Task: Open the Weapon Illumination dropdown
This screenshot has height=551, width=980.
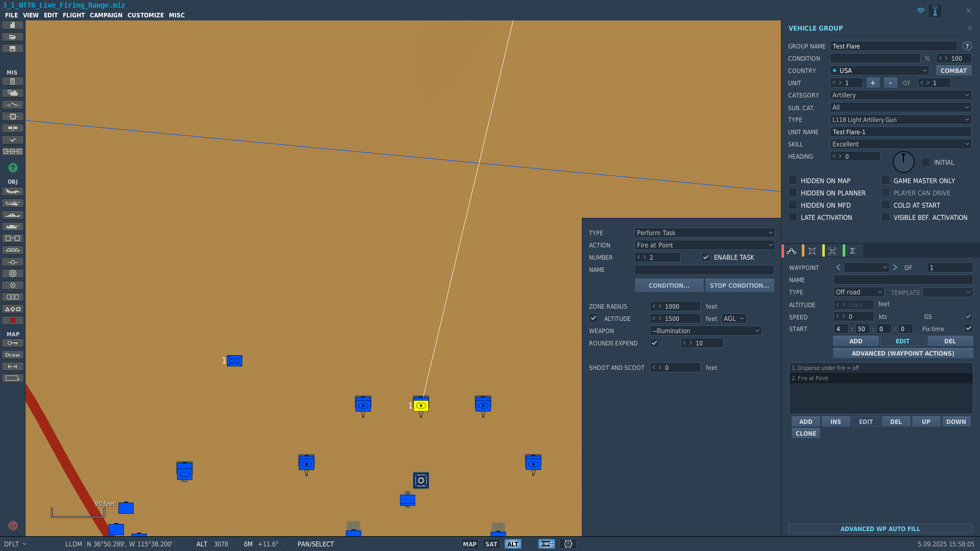Action: tap(705, 331)
